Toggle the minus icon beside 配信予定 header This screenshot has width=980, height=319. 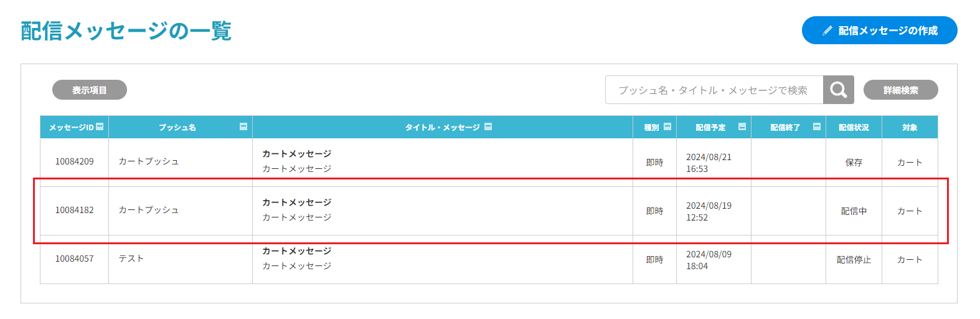coord(742,126)
